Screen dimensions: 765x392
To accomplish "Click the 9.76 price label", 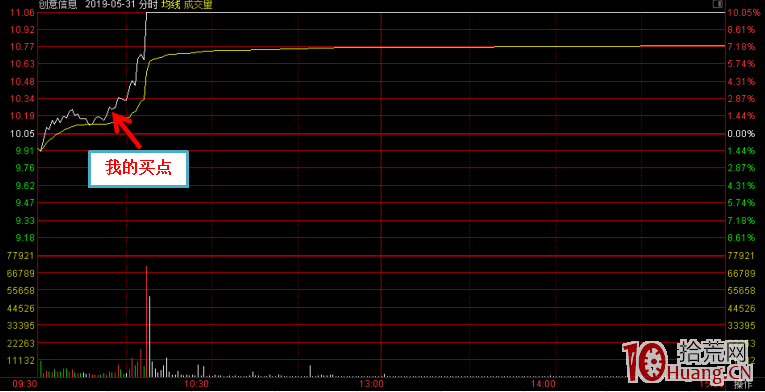I will [x=25, y=168].
